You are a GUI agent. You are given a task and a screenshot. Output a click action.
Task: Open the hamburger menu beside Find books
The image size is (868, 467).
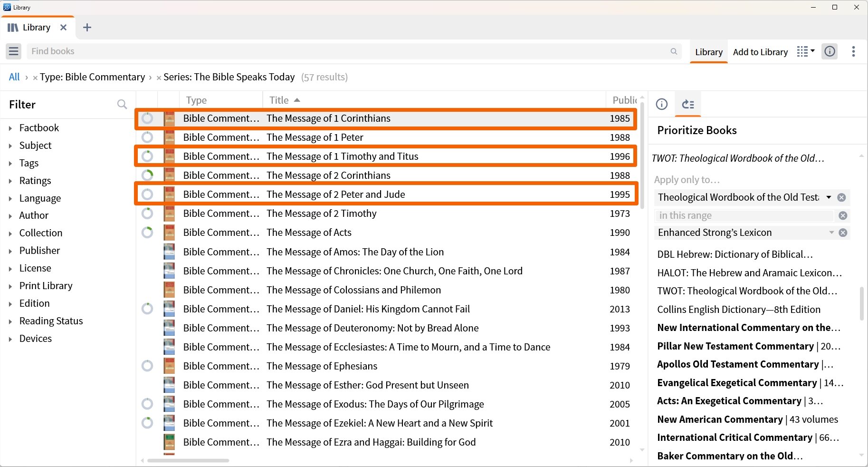tap(14, 51)
